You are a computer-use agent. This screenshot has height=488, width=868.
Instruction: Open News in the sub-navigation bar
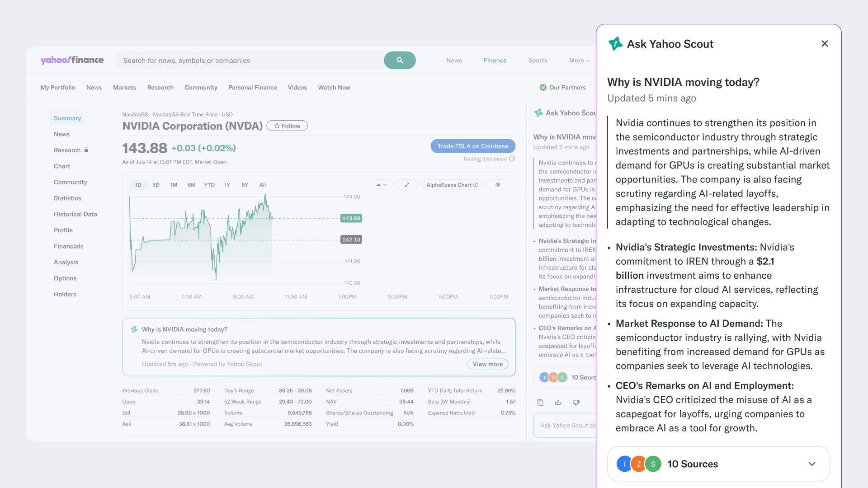point(94,87)
